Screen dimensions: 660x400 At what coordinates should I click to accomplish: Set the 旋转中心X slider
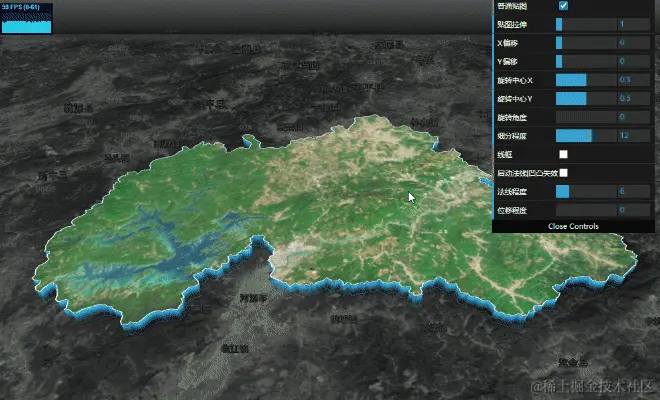tap(586, 80)
